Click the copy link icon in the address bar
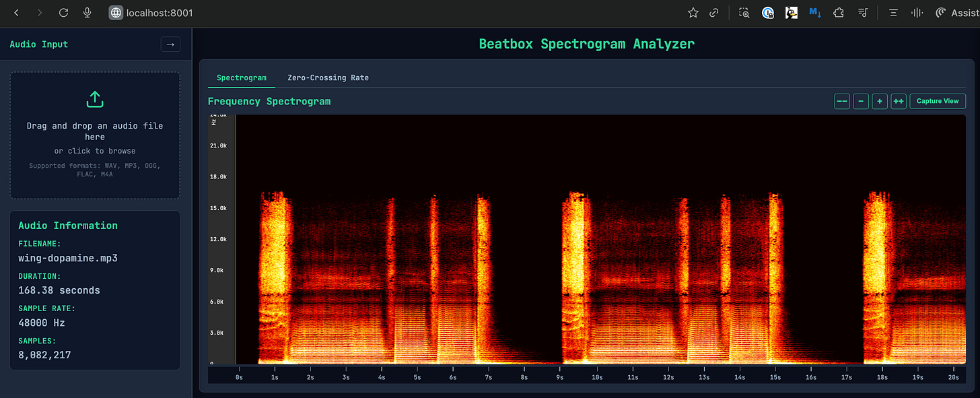 click(x=714, y=13)
